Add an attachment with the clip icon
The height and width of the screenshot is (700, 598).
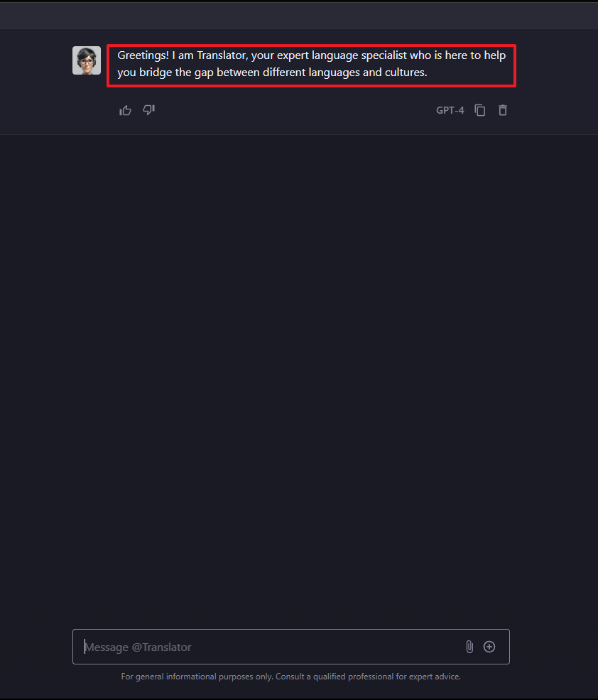click(469, 647)
